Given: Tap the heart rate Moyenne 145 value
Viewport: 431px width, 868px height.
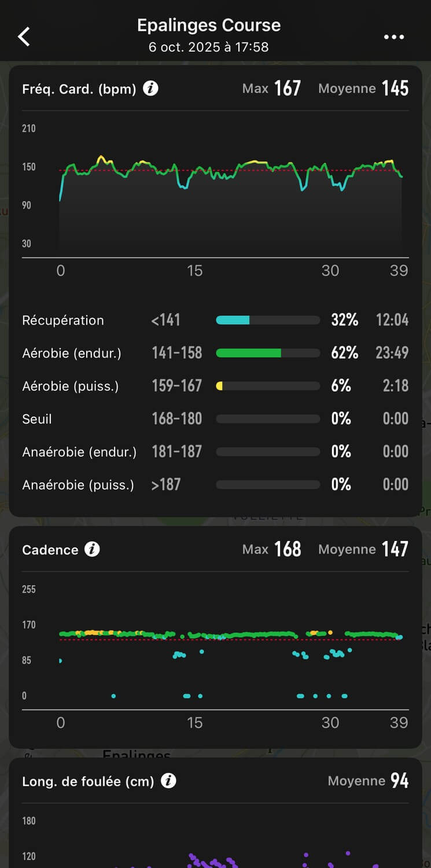Looking at the screenshot, I should (395, 89).
